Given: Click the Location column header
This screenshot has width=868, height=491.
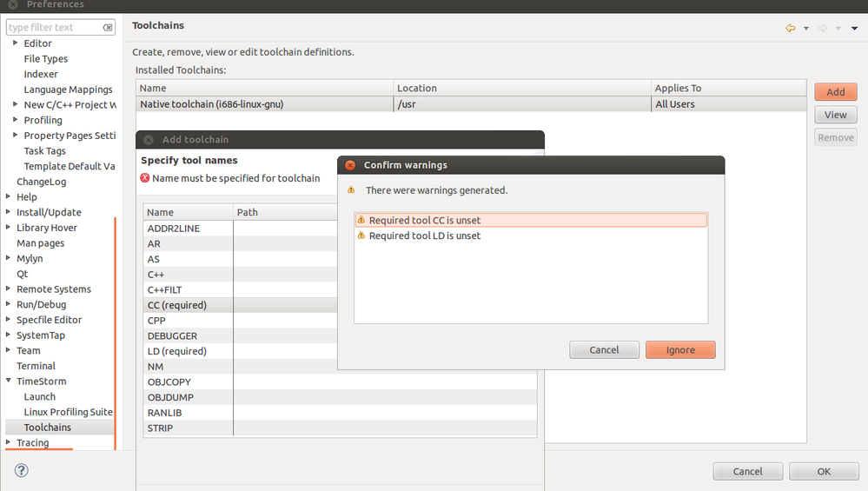Looking at the screenshot, I should pos(522,88).
